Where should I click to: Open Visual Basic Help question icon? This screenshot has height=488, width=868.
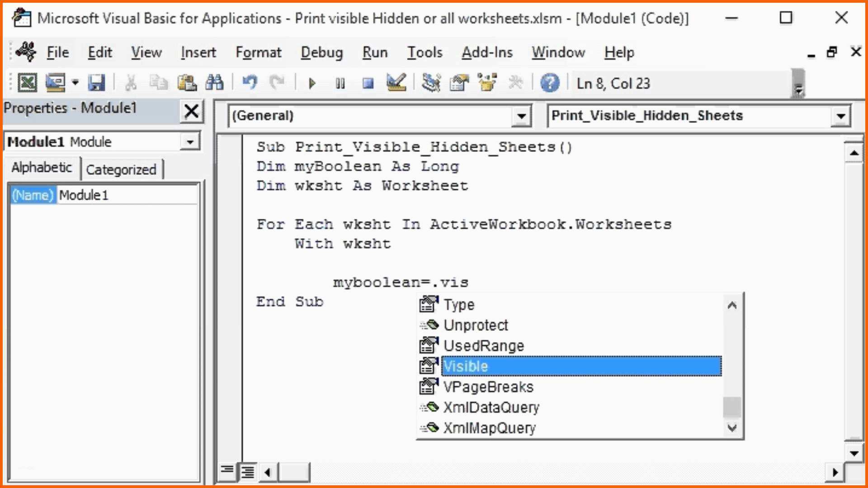550,83
